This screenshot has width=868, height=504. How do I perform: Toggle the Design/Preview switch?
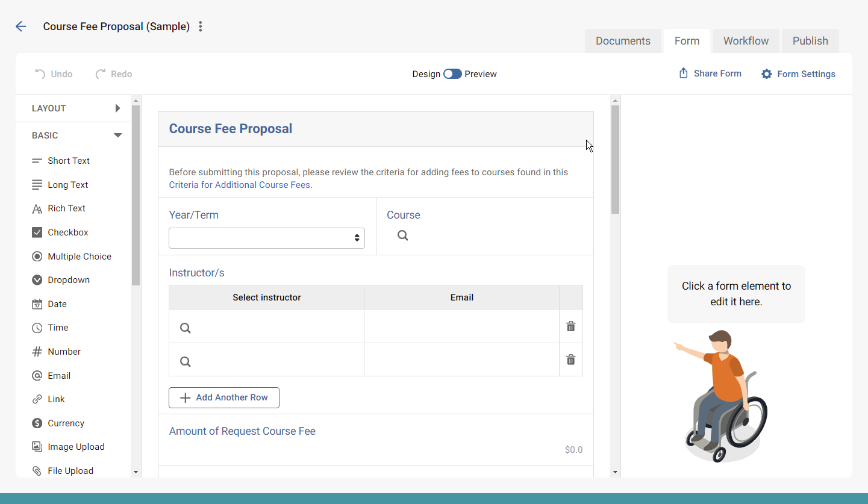[x=452, y=73]
